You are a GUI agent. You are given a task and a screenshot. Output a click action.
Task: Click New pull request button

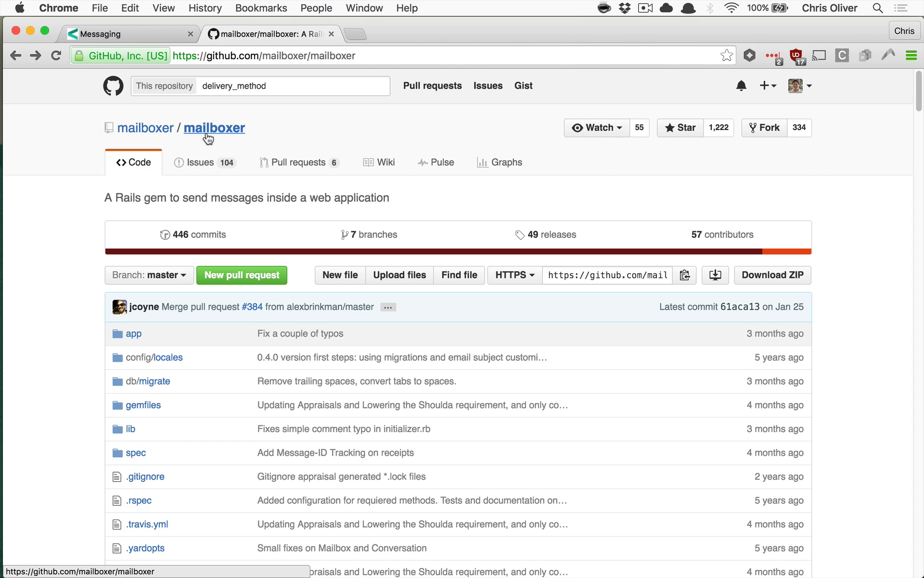[x=242, y=275]
